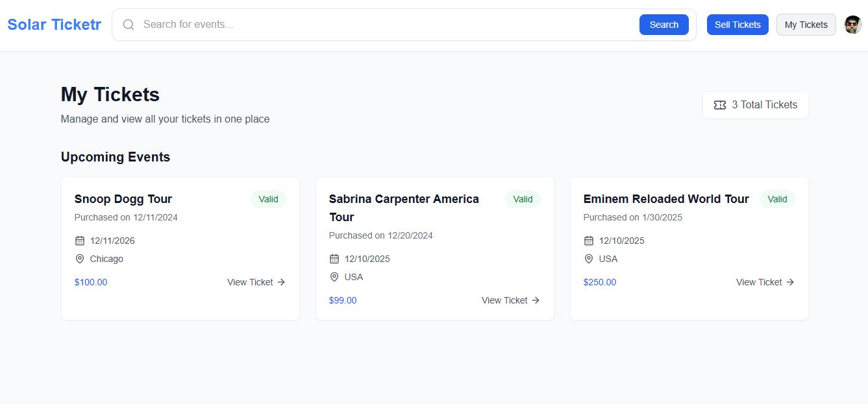Click location pin icon next to Chicago

[x=80, y=259]
